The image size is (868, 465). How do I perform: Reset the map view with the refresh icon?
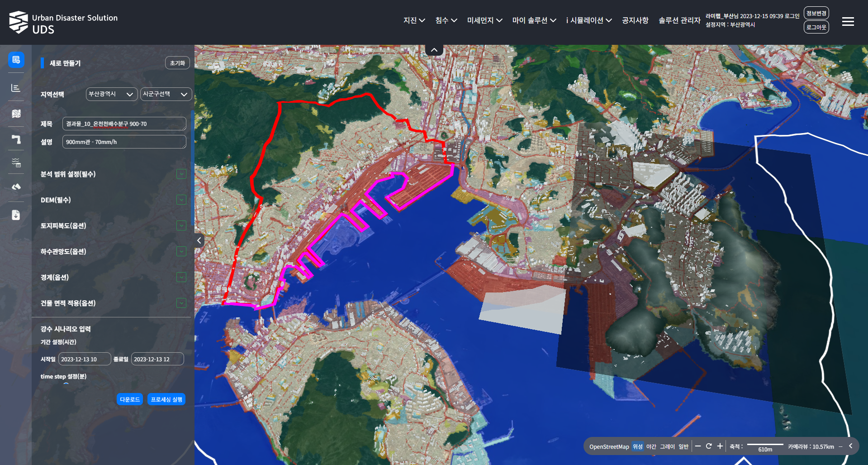pyautogui.click(x=709, y=446)
